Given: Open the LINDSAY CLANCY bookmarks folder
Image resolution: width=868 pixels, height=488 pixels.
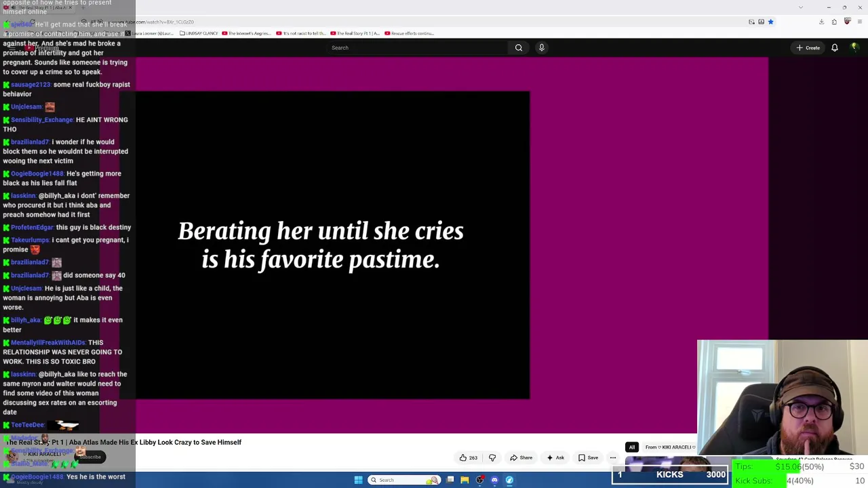Looking at the screenshot, I should point(199,33).
